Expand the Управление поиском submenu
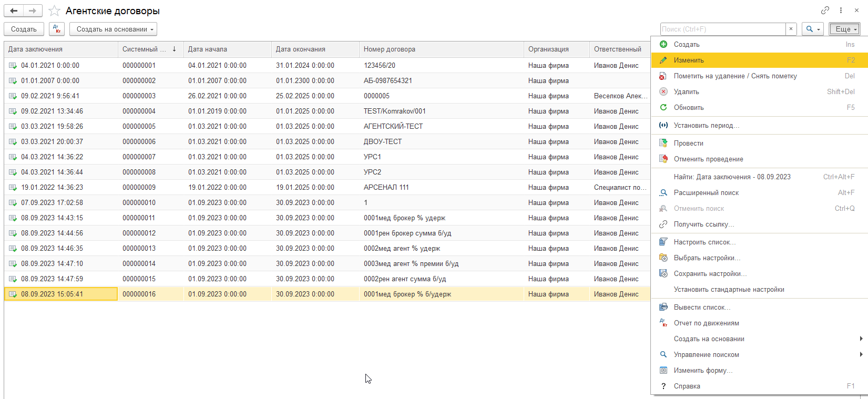 (x=861, y=354)
